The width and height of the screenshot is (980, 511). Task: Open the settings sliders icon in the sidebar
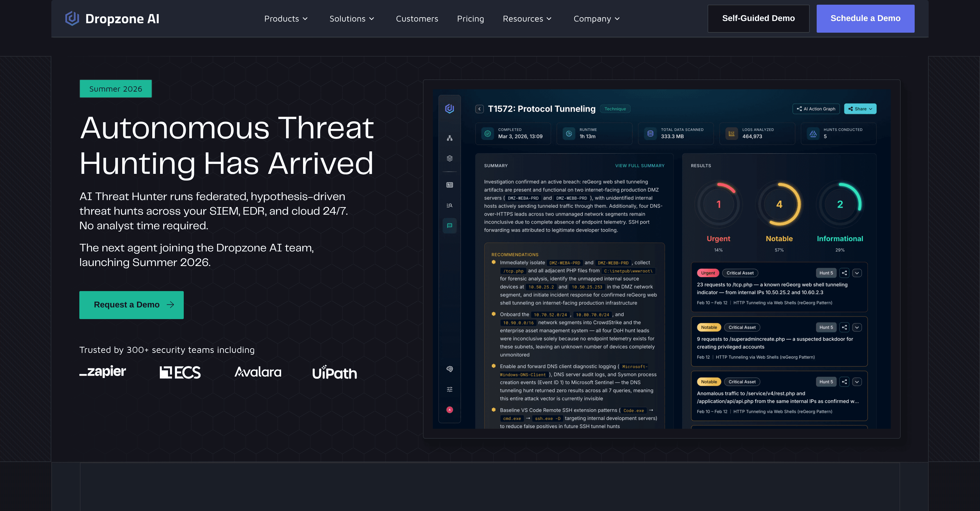449,389
